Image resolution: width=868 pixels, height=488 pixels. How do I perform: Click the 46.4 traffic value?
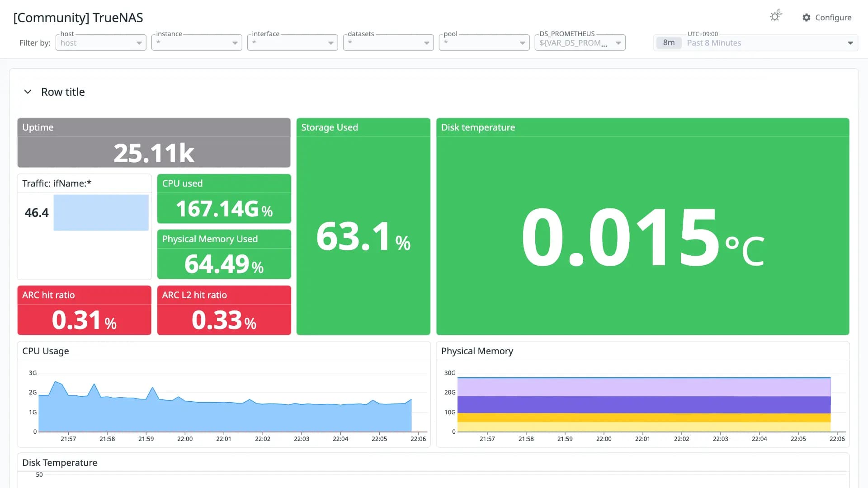coord(37,213)
